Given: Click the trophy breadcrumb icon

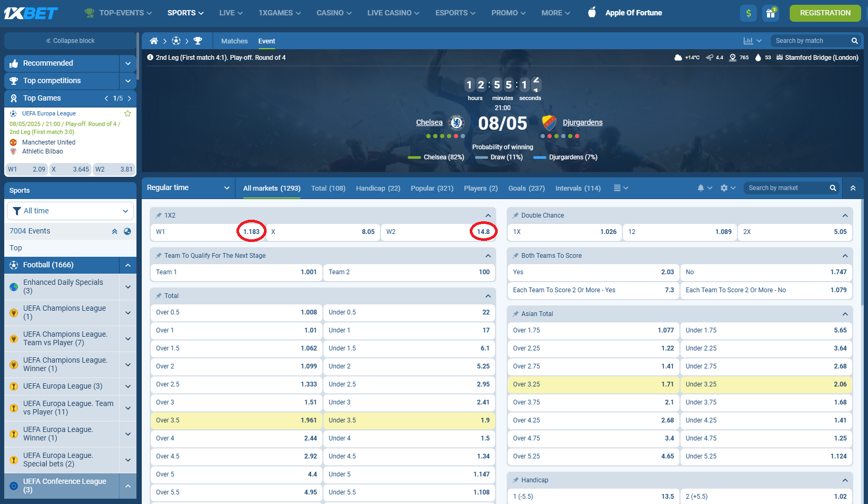Looking at the screenshot, I should coord(198,41).
